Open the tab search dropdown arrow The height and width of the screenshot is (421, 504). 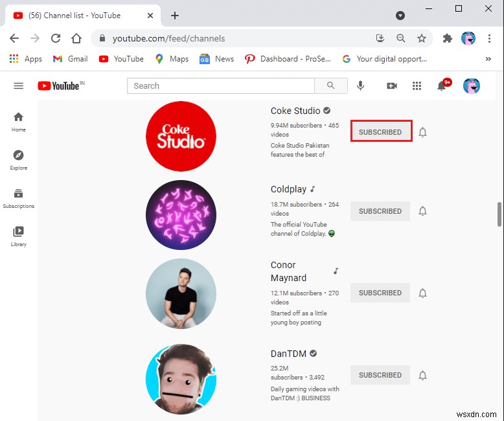coord(400,16)
